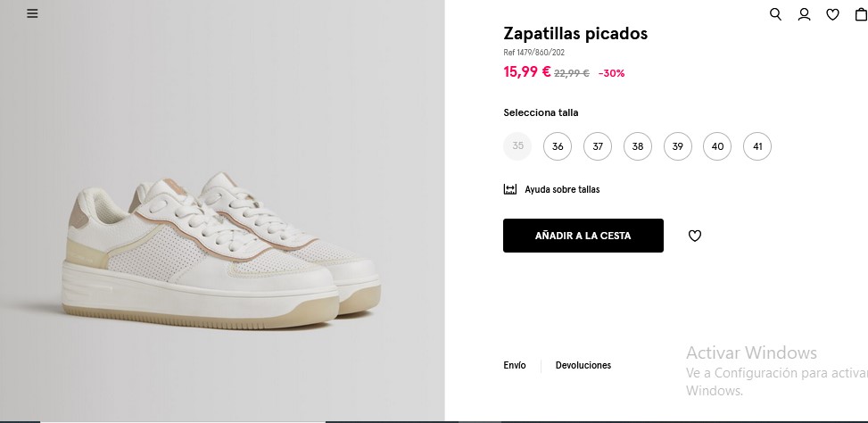Select size 41

(757, 146)
